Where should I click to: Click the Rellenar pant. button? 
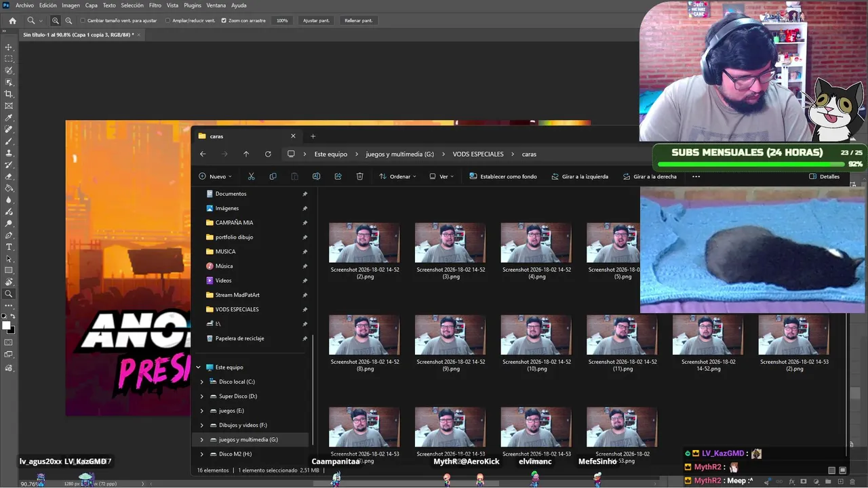(x=358, y=20)
